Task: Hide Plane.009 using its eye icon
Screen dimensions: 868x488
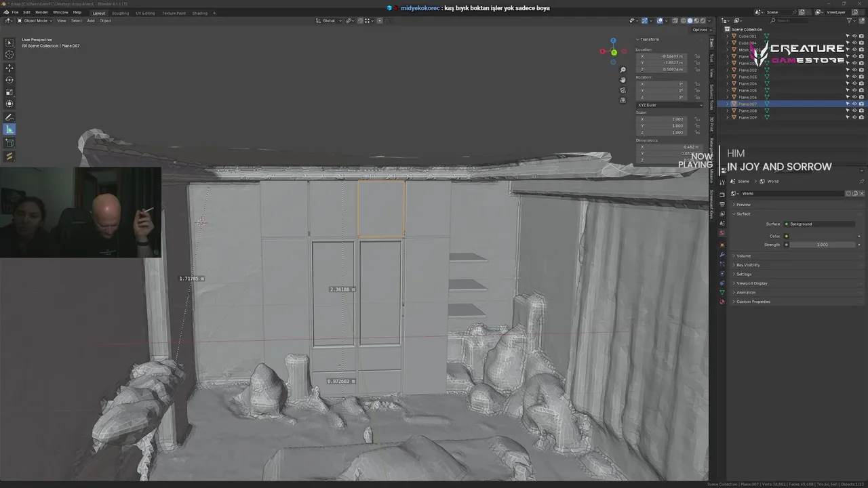Action: 854,117
